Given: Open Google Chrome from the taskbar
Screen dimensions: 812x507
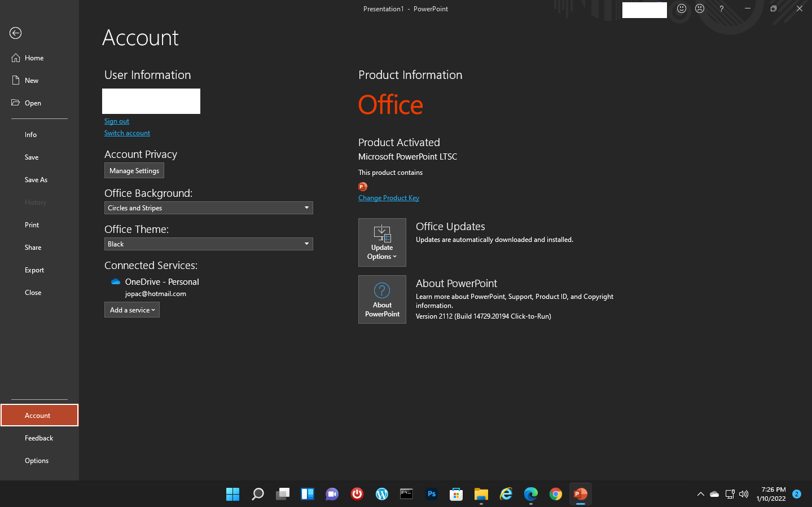Looking at the screenshot, I should 555,494.
